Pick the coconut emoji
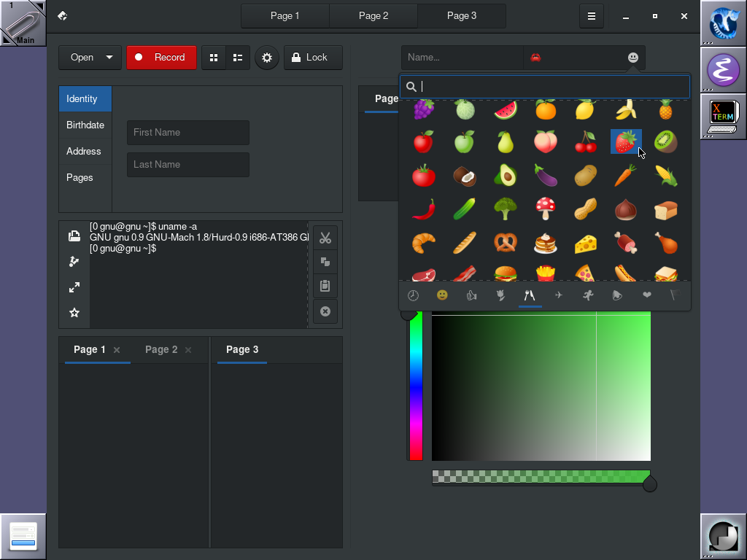 pos(465,176)
